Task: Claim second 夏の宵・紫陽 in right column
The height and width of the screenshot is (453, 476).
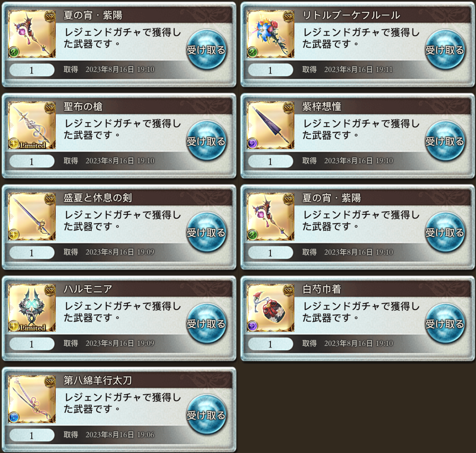Action: click(445, 232)
